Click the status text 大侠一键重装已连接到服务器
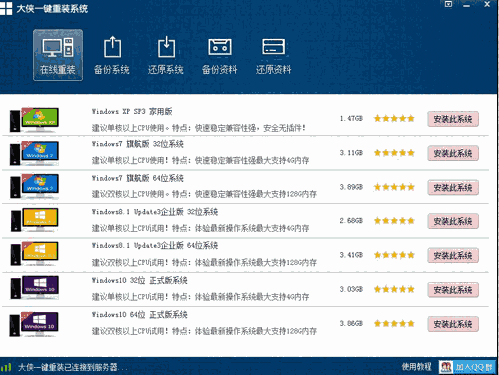 72,367
